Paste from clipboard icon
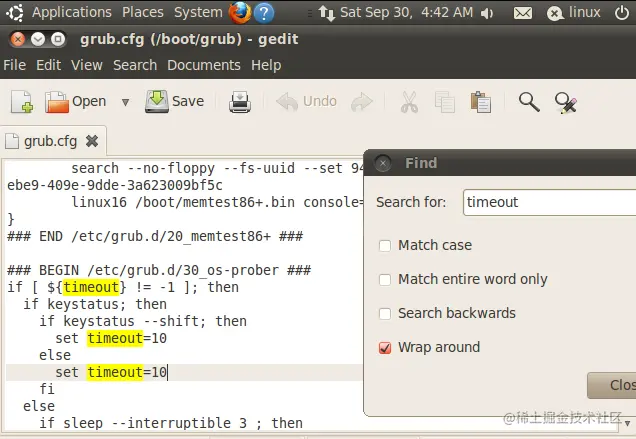Screen dimensions: 636x439 pyautogui.click(x=481, y=101)
